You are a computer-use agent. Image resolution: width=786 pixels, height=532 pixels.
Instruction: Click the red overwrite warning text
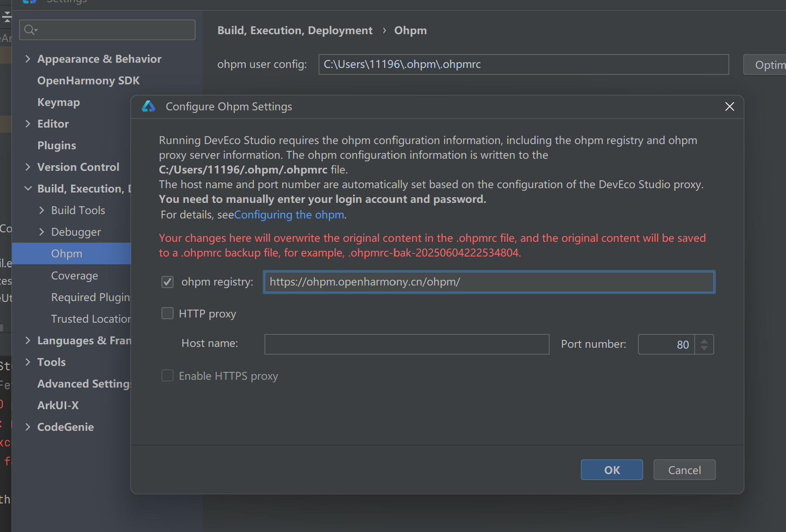point(432,245)
